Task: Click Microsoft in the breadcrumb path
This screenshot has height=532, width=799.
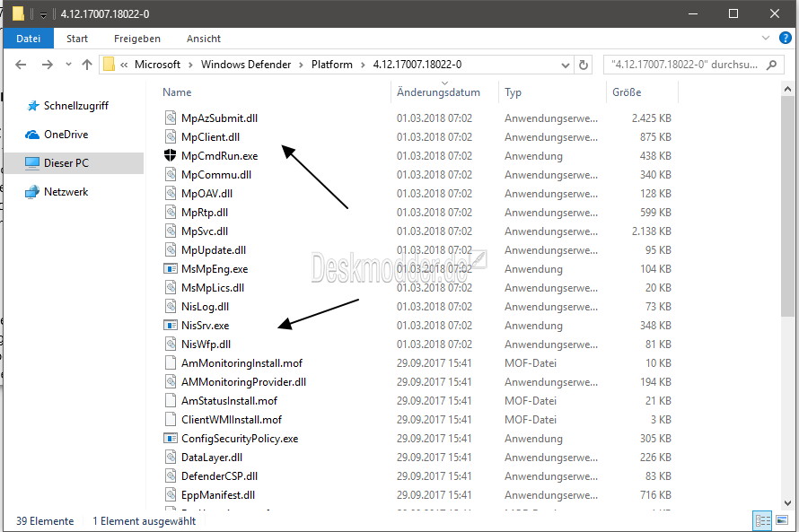Action: pyautogui.click(x=157, y=65)
